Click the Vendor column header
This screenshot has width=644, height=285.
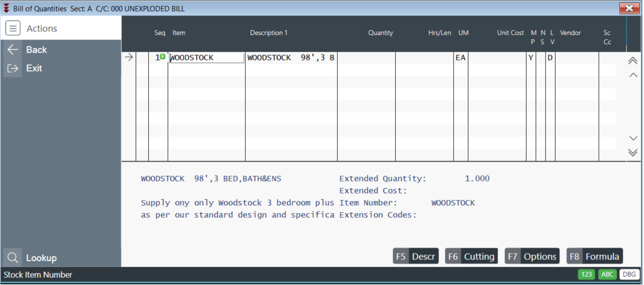(x=570, y=33)
